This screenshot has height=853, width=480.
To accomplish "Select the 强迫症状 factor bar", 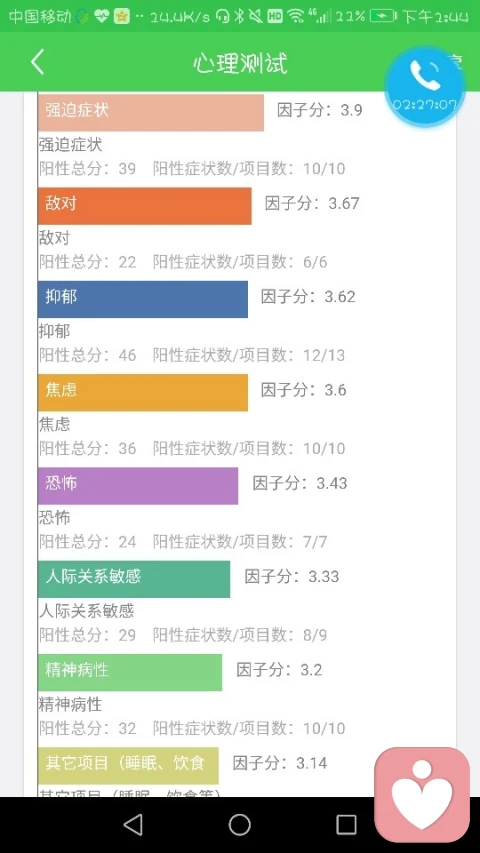I will coord(151,112).
